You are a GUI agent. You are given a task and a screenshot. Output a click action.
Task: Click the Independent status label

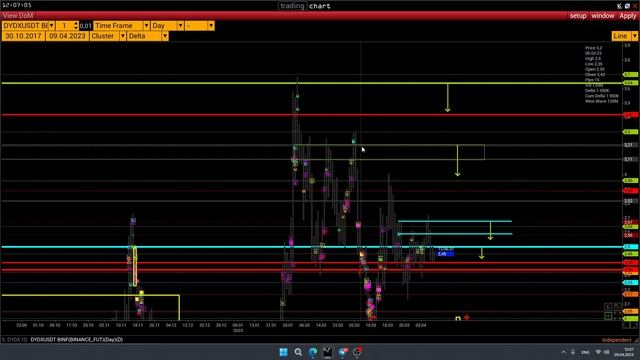click(617, 340)
